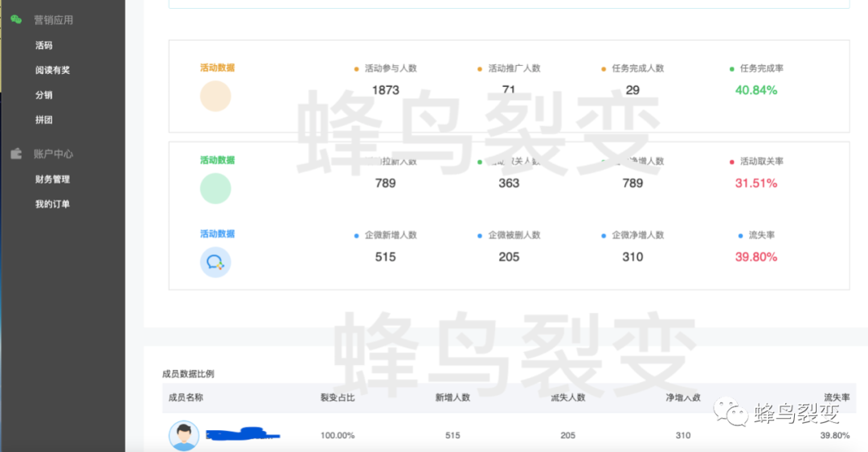Click the value 205 under 企微被删人数

(509, 257)
